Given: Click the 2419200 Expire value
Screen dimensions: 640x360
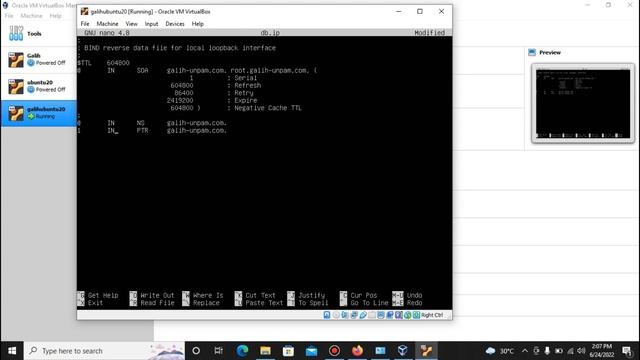Looking at the screenshot, I should (180, 100).
